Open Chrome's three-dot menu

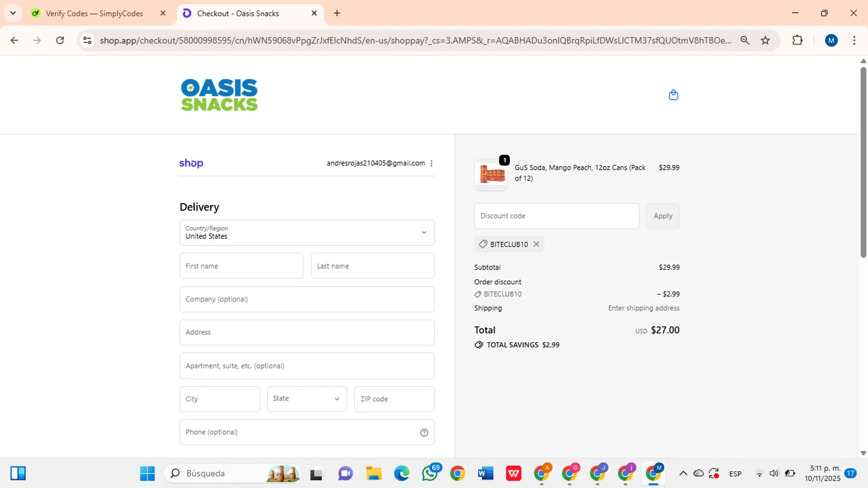[854, 40]
